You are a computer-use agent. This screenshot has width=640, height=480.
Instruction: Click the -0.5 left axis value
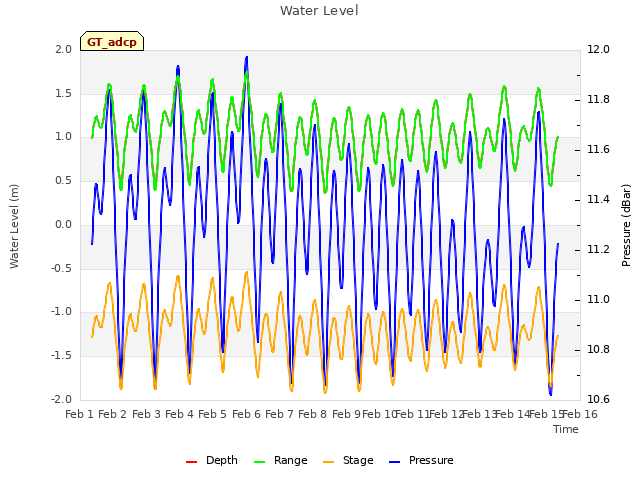tap(61, 268)
